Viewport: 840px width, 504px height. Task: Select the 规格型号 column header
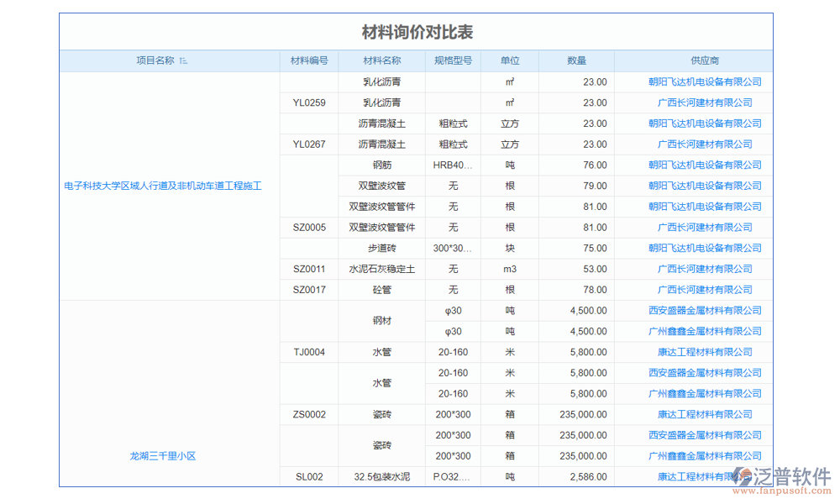(453, 60)
